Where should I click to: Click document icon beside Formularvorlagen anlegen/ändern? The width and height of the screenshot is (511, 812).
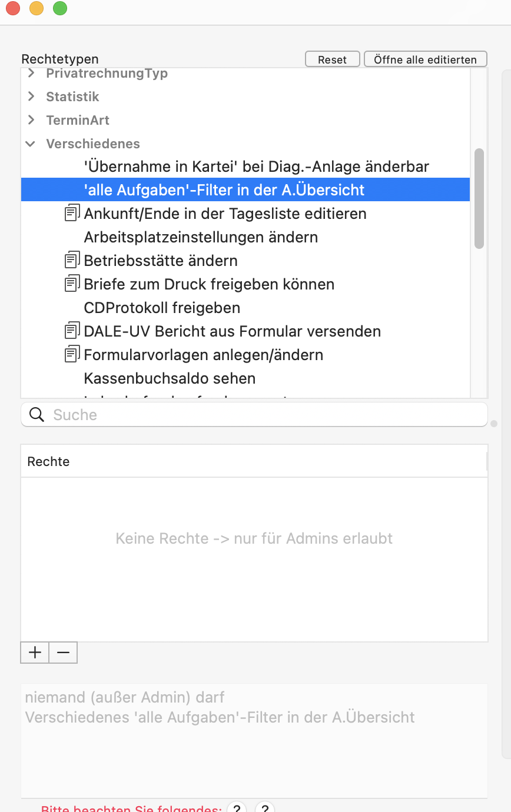pyautogui.click(x=72, y=354)
